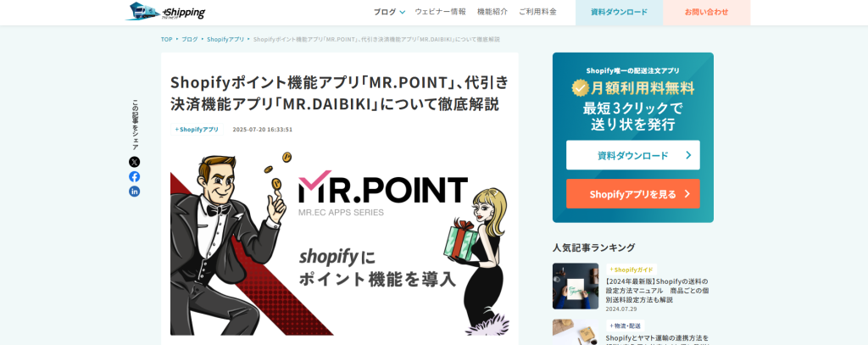Viewport: 868px width, 345px height.
Task: Open the Shopifyアプリ breadcrumb link
Action: tap(225, 39)
